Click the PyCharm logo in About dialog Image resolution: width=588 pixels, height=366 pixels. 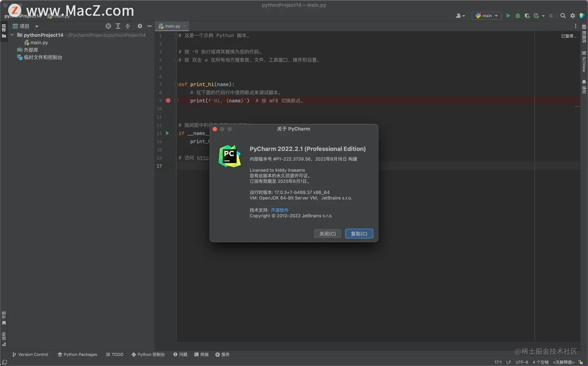(229, 156)
